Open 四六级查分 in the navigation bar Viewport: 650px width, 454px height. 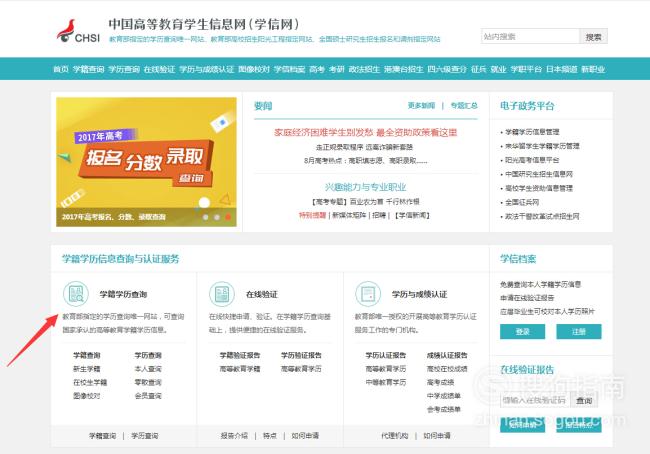click(447, 69)
